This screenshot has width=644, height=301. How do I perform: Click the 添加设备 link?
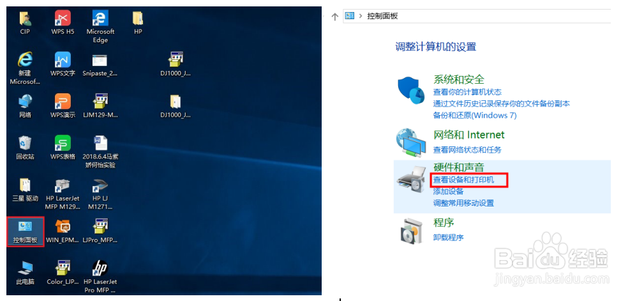(x=449, y=192)
